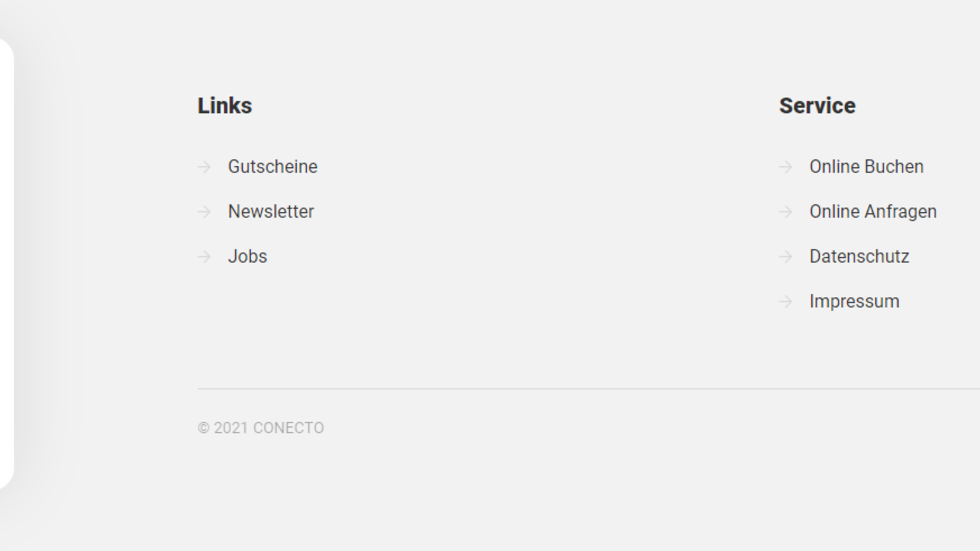Open the Online Anfragen link
The height and width of the screenshot is (551, 980).
[x=873, y=212]
